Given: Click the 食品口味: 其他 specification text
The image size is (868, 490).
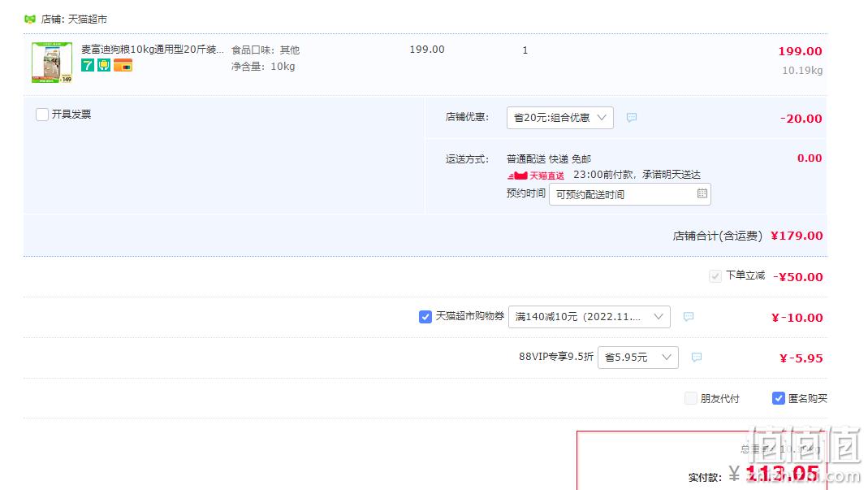Looking at the screenshot, I should pos(266,50).
